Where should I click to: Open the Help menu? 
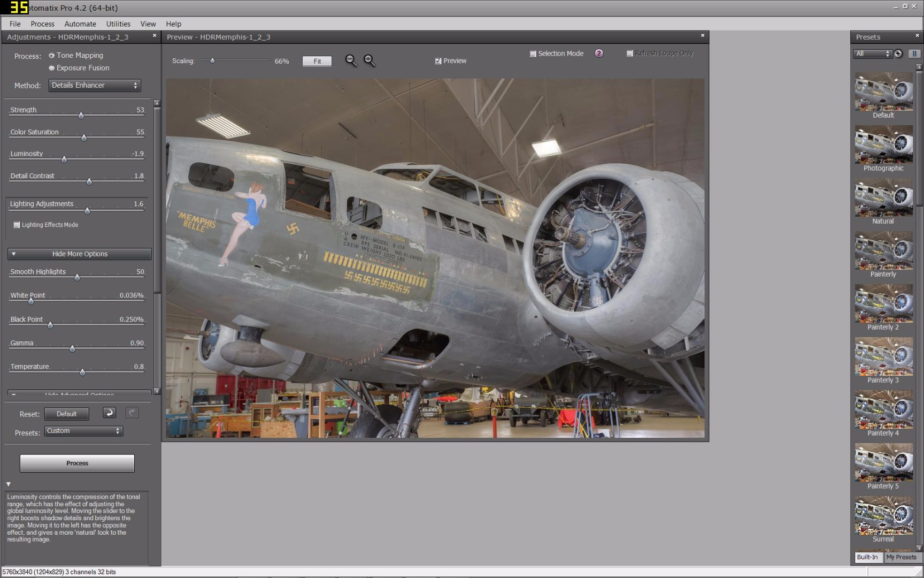(x=173, y=24)
